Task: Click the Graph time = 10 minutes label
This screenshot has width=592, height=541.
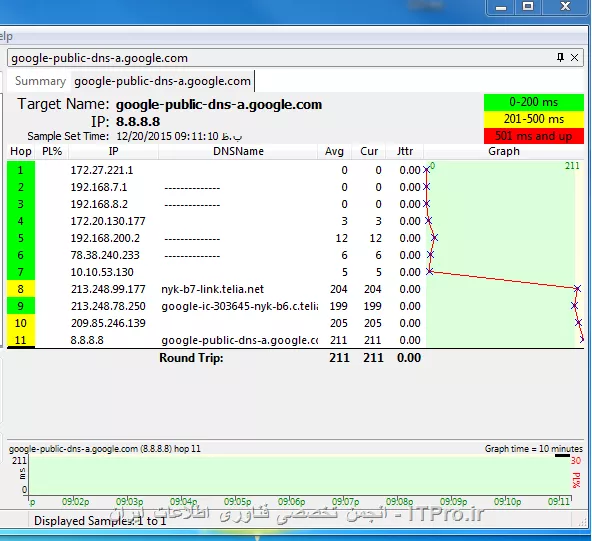Action: click(x=533, y=449)
